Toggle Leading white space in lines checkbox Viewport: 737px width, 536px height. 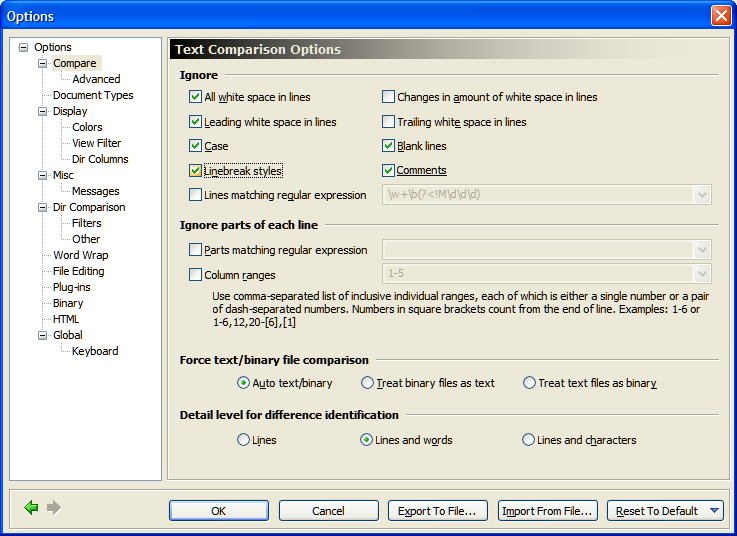[x=196, y=122]
